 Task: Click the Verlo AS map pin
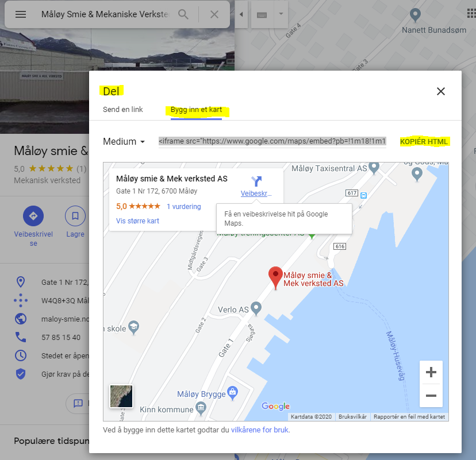coord(256,308)
